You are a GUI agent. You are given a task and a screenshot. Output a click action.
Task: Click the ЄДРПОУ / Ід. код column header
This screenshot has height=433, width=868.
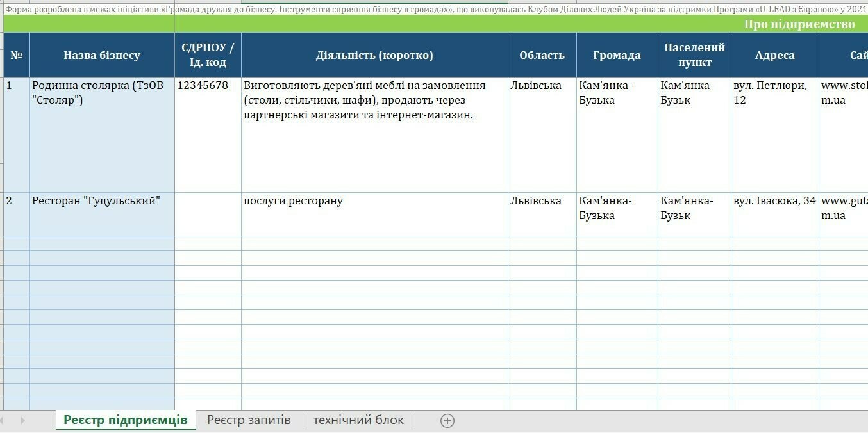point(208,55)
